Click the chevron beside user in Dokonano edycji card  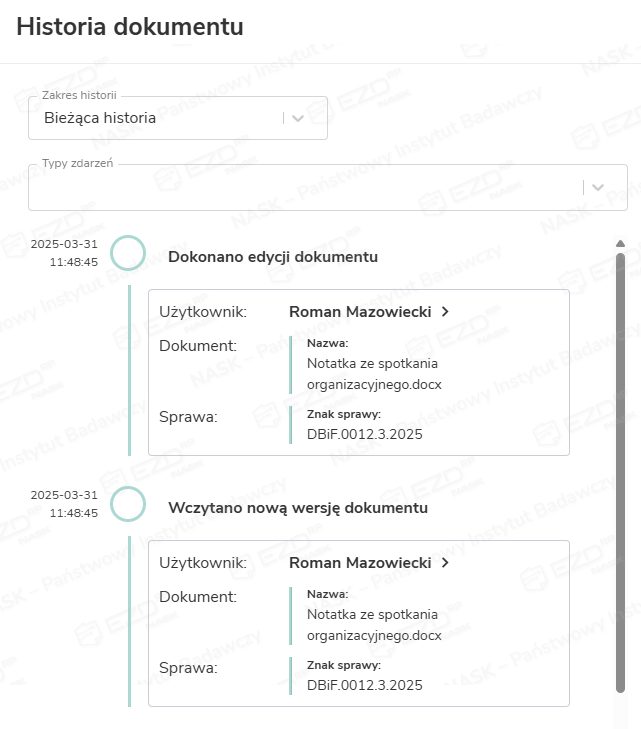[x=445, y=312]
